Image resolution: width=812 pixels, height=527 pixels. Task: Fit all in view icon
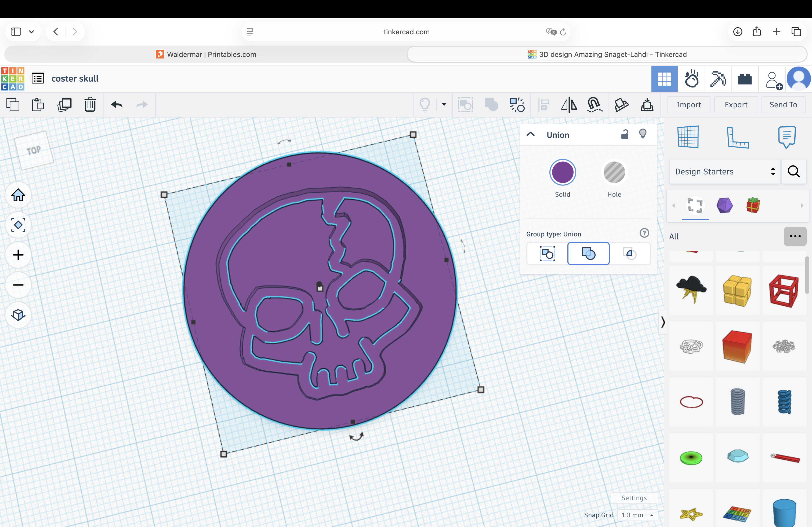[18, 225]
